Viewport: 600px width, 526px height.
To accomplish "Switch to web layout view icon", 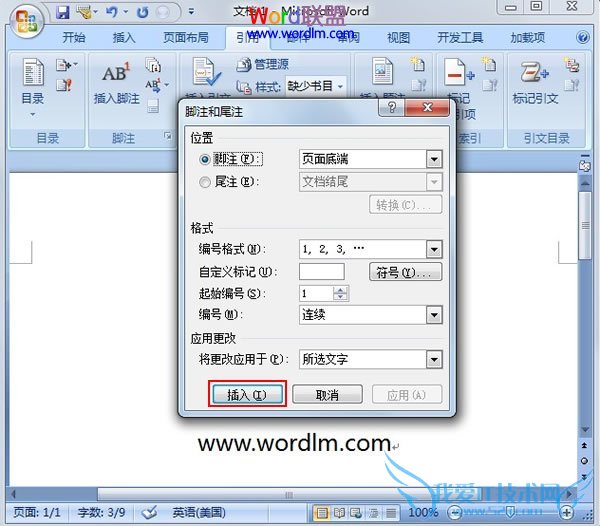I will coord(356,513).
